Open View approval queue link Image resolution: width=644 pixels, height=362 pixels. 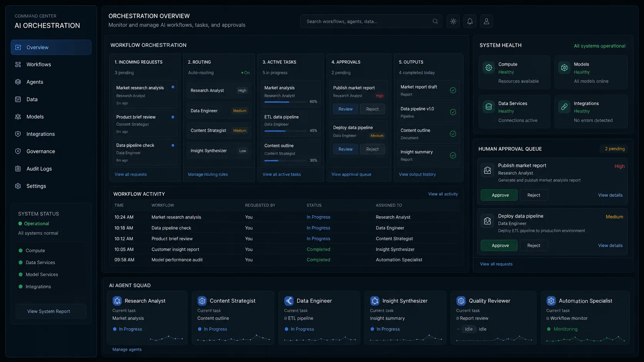pos(351,174)
